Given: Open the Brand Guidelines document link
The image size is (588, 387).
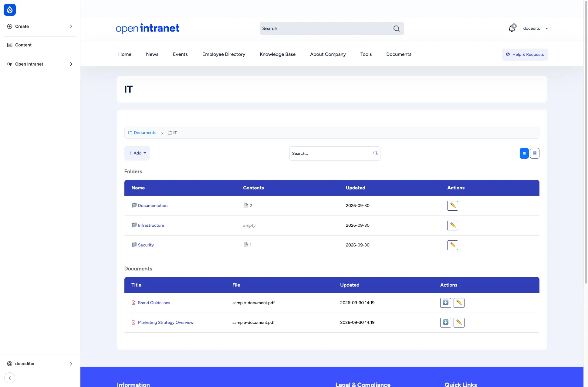Looking at the screenshot, I should tap(154, 303).
